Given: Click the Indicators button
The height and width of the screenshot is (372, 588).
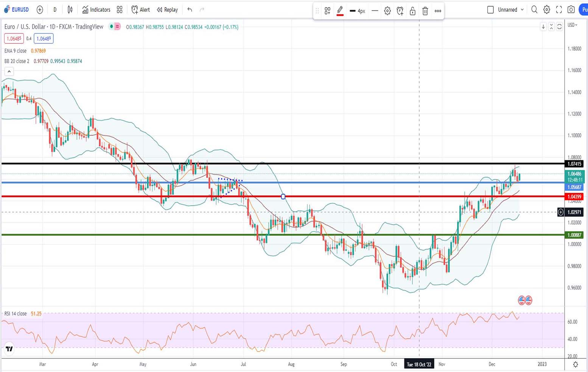Looking at the screenshot, I should [96, 10].
